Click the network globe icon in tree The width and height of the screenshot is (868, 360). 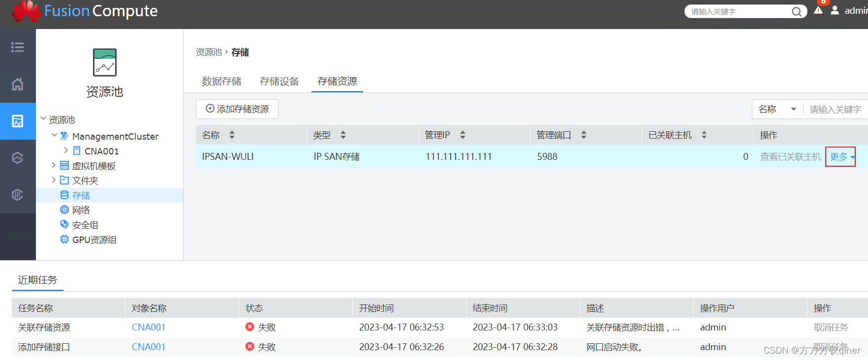click(x=64, y=210)
